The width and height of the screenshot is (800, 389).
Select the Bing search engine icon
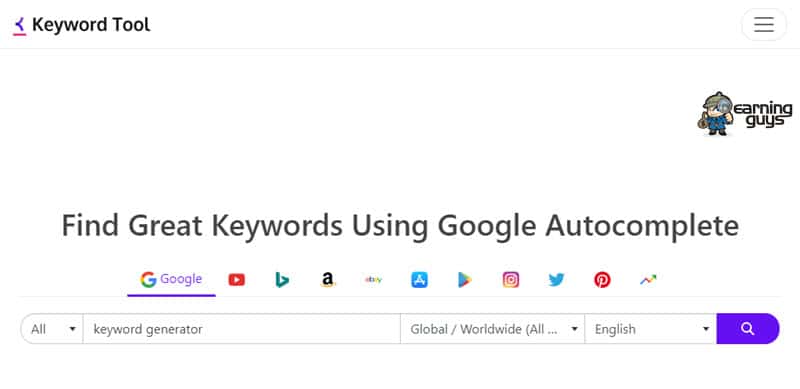(x=282, y=280)
